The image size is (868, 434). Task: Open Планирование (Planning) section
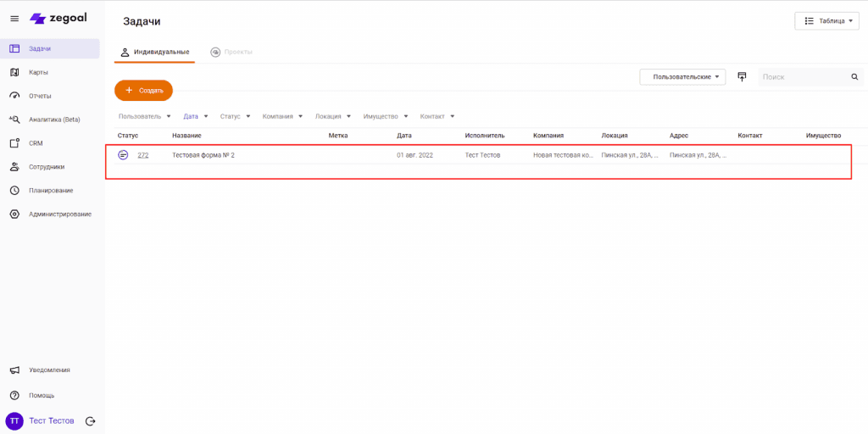pos(50,191)
